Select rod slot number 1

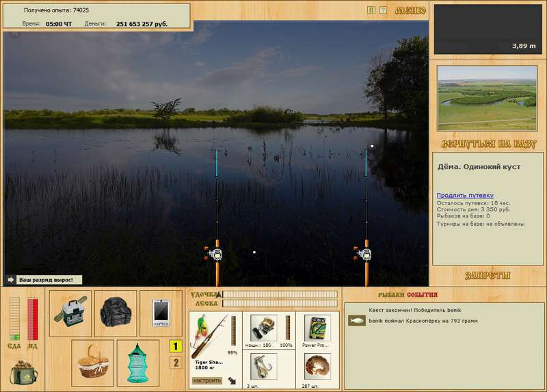pyautogui.click(x=176, y=346)
